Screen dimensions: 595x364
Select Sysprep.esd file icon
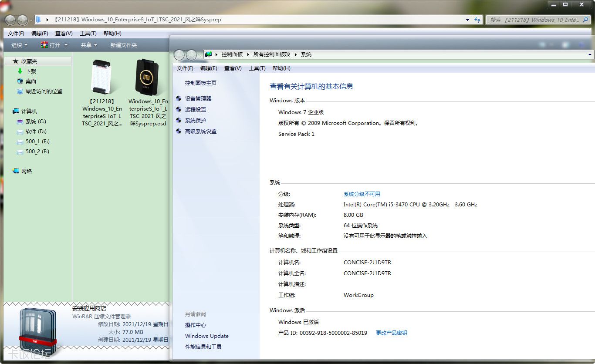point(148,77)
